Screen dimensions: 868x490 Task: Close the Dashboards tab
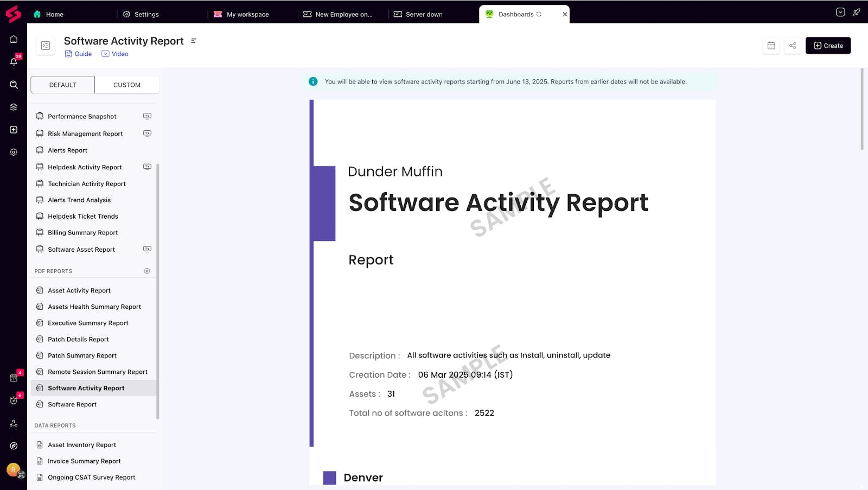tap(565, 14)
